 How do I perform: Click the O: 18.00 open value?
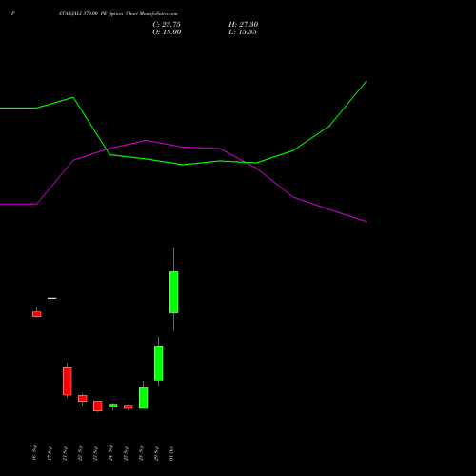click(x=167, y=32)
